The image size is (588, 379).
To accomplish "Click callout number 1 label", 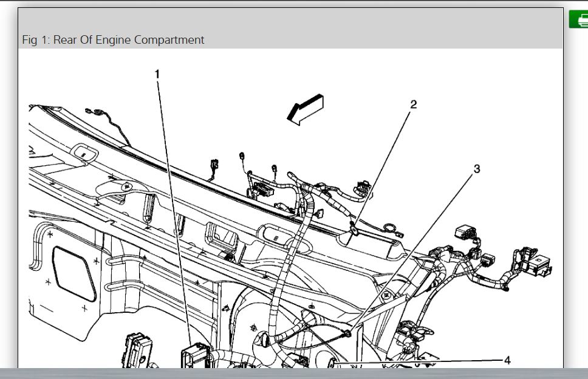I will pyautogui.click(x=157, y=74).
